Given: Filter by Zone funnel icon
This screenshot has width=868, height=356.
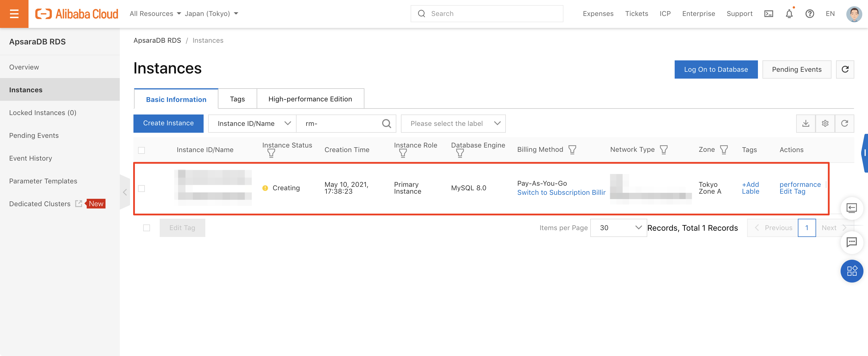Looking at the screenshot, I should 724,150.
